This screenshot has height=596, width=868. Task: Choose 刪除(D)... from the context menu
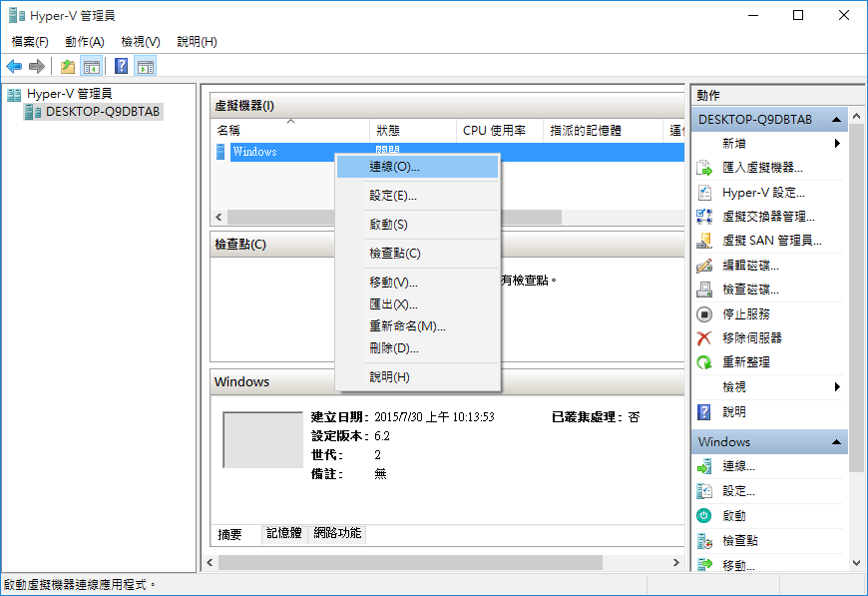click(x=417, y=348)
